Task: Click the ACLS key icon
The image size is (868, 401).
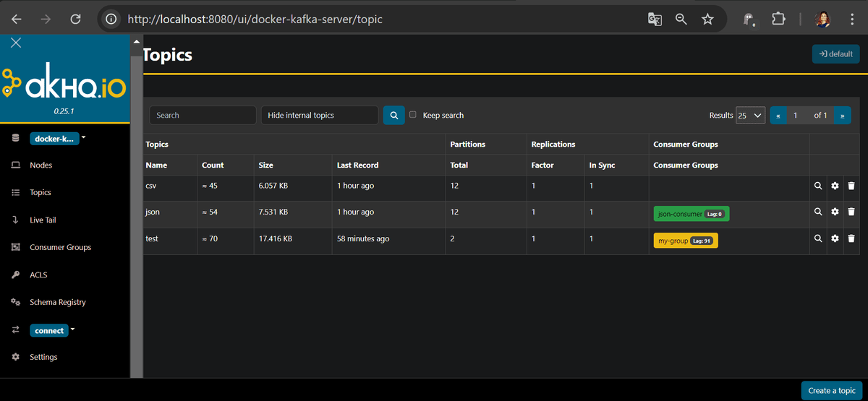Action: (16, 275)
